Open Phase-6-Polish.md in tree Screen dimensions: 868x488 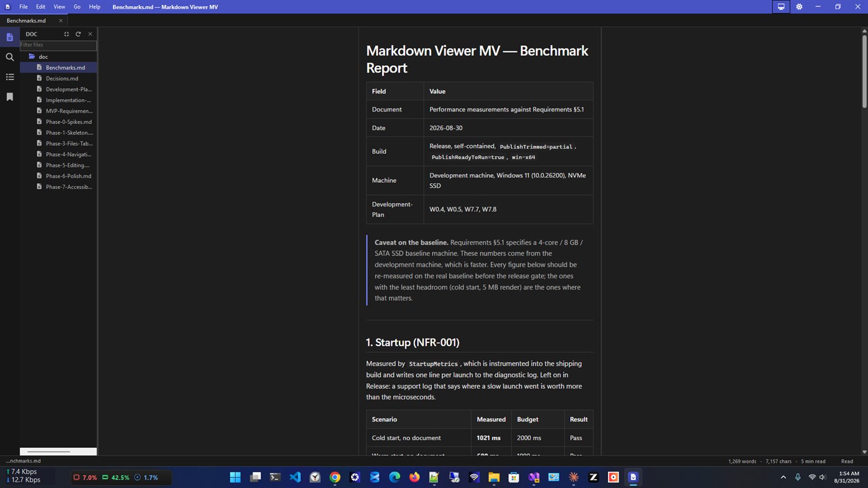coord(58,176)
